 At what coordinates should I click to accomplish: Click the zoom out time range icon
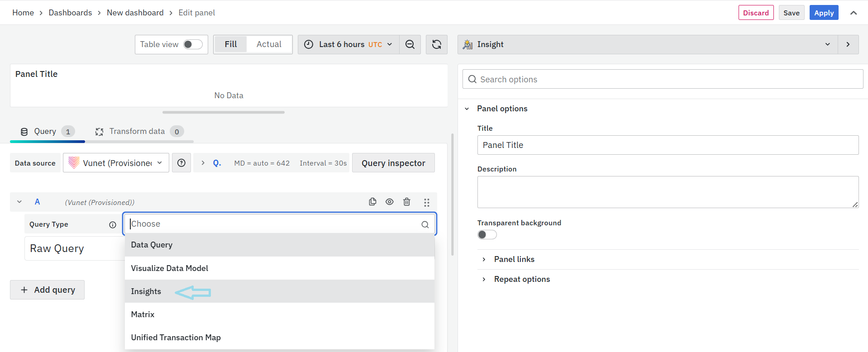(410, 44)
